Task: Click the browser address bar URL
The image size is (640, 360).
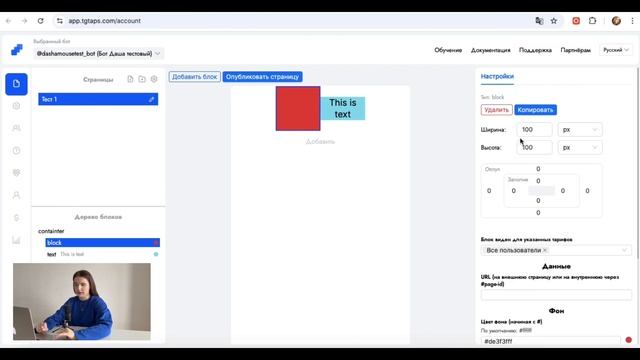Action: point(104,21)
